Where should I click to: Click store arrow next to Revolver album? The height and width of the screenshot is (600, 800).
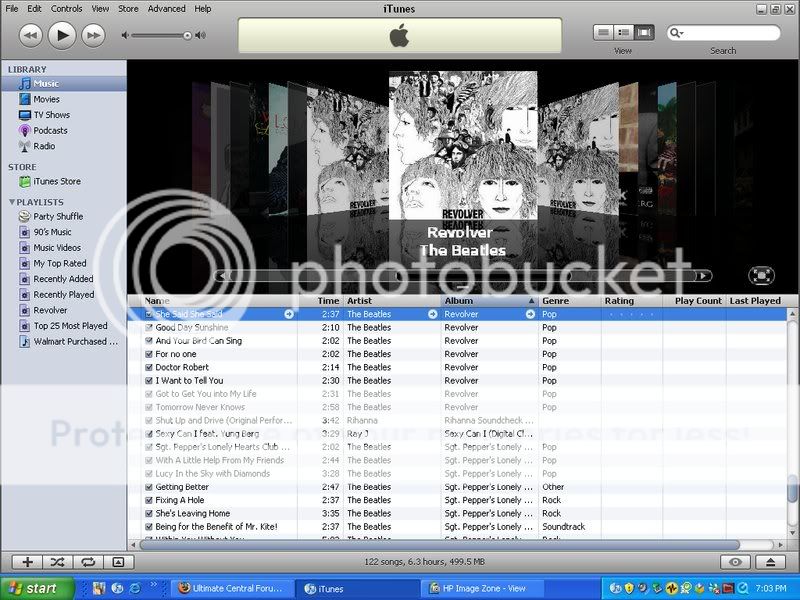click(530, 314)
